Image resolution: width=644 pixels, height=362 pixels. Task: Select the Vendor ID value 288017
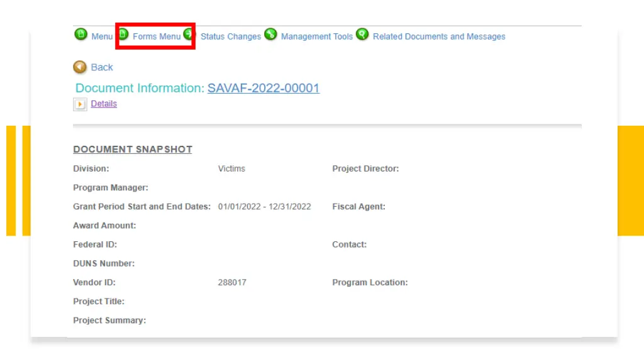tap(232, 282)
